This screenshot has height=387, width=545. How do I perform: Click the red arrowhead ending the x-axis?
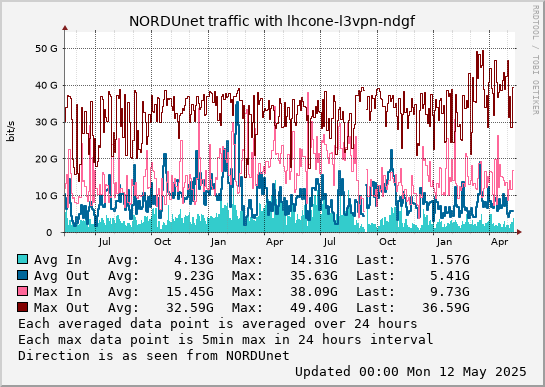tap(519, 232)
